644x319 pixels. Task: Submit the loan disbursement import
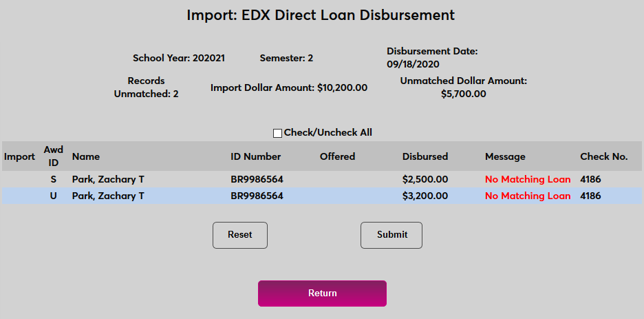pyautogui.click(x=391, y=235)
